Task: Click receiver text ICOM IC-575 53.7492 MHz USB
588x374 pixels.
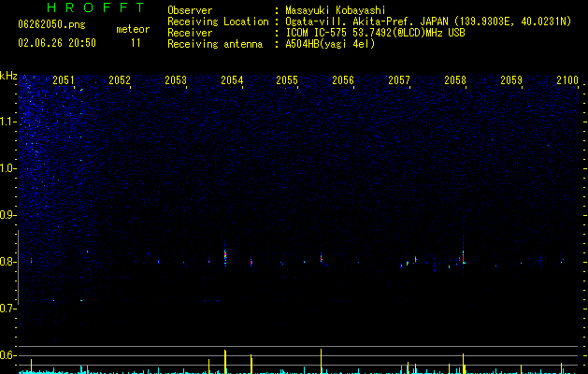Action: click(375, 33)
